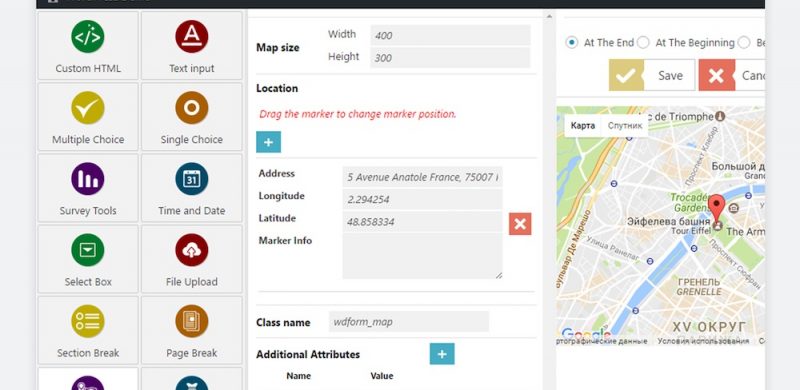Add a Single Choice field
The width and height of the screenshot is (800, 390).
pos(191,117)
